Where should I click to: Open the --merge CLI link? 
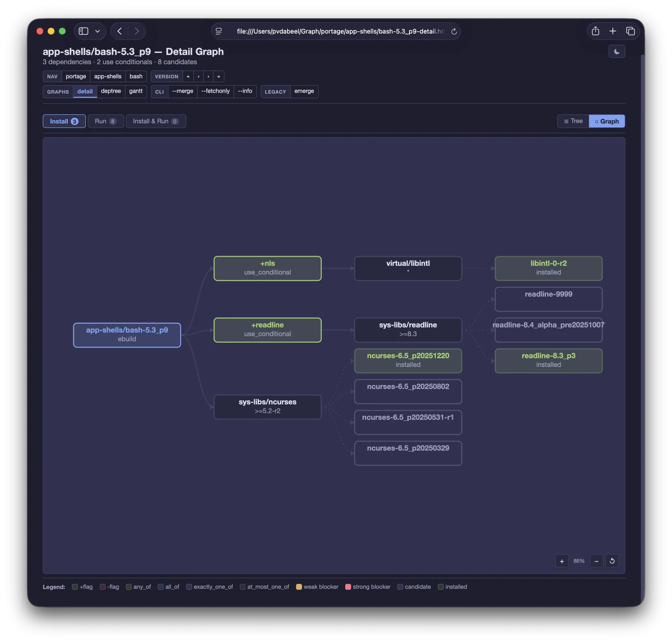(183, 91)
